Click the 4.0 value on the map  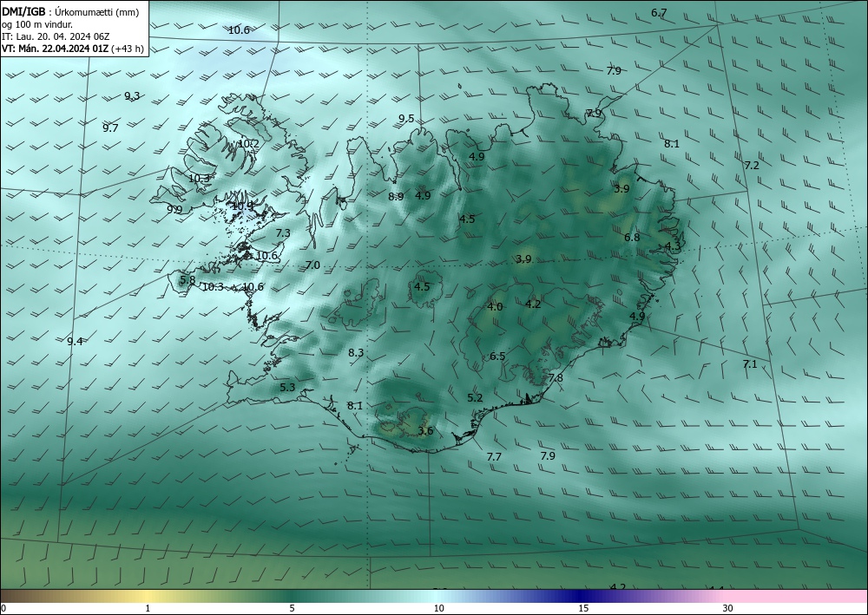(x=495, y=307)
